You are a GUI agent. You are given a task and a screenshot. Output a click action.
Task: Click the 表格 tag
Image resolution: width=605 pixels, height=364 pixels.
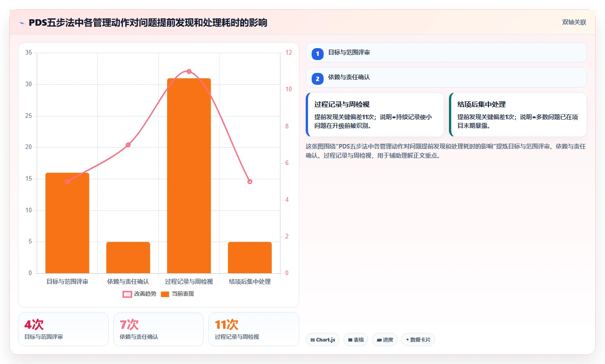click(356, 340)
